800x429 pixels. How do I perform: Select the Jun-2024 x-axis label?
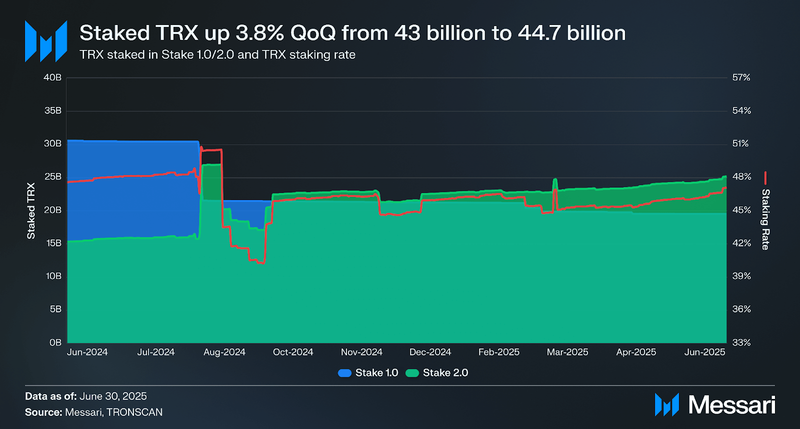coord(87,352)
